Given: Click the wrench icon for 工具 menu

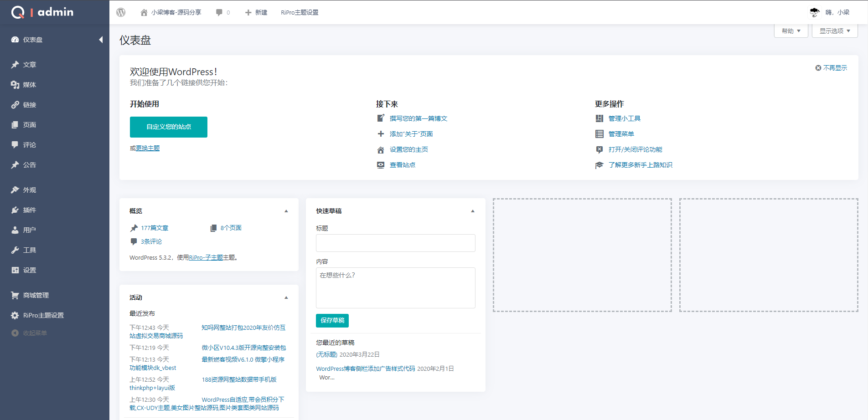Looking at the screenshot, I should 15,250.
